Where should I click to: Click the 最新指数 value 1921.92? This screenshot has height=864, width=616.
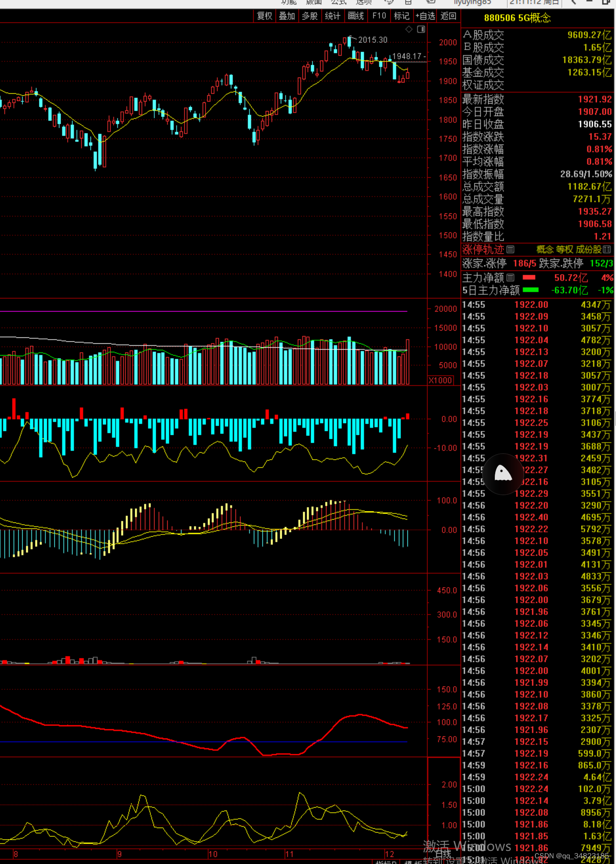pyautogui.click(x=595, y=99)
